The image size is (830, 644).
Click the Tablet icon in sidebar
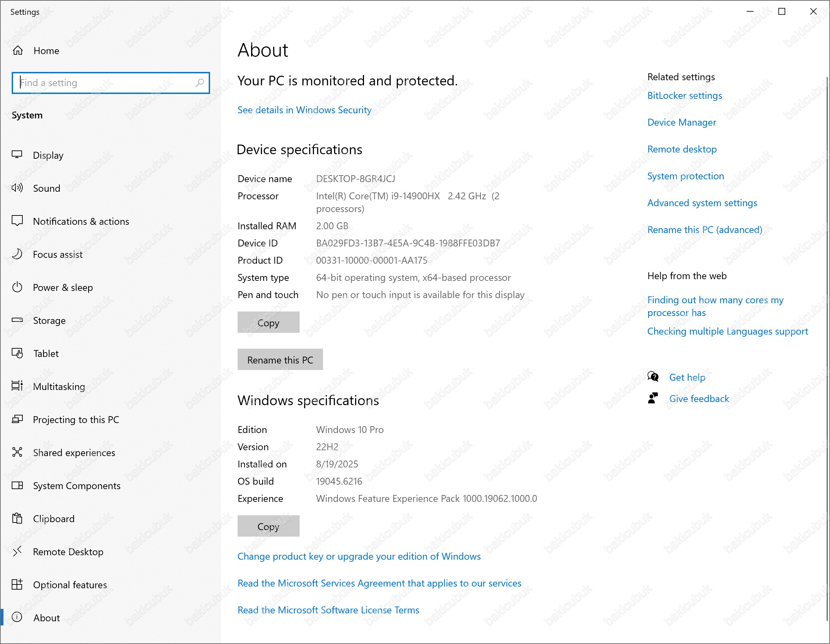click(x=17, y=353)
